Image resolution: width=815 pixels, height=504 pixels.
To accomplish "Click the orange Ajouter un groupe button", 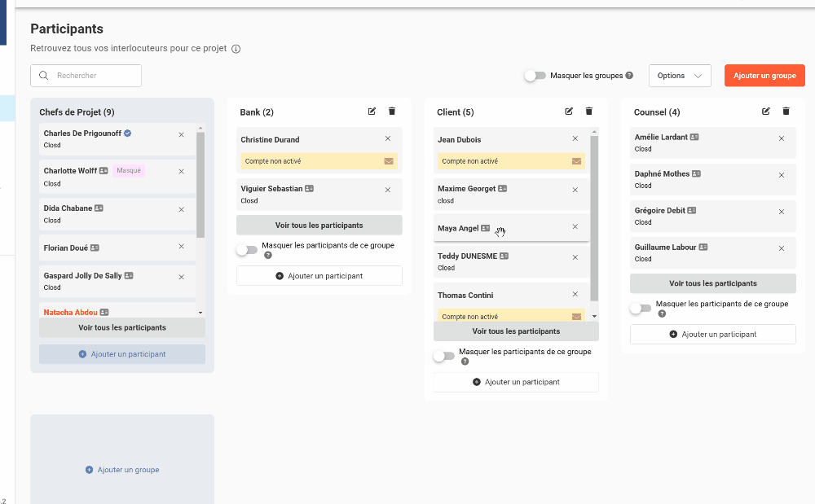I will click(x=764, y=76).
